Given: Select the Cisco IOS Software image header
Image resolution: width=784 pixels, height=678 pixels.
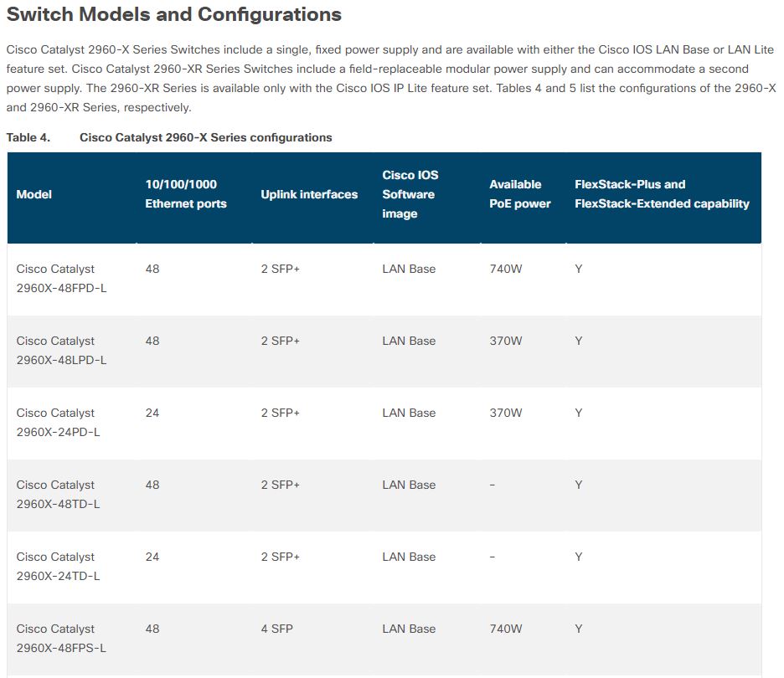Looking at the screenshot, I should (410, 194).
